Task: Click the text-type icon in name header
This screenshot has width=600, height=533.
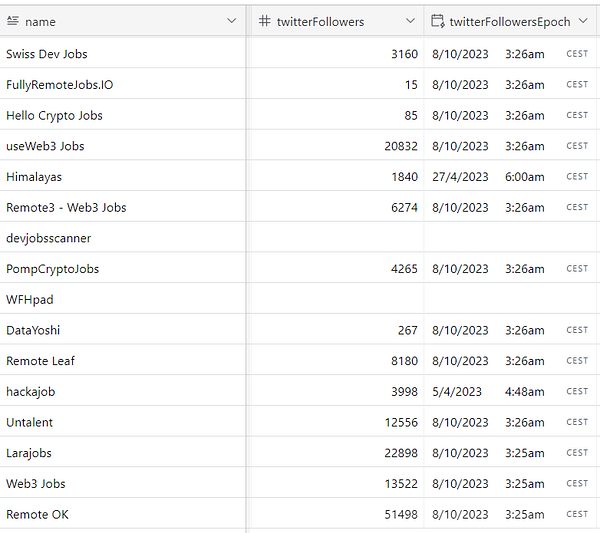Action: click(13, 21)
